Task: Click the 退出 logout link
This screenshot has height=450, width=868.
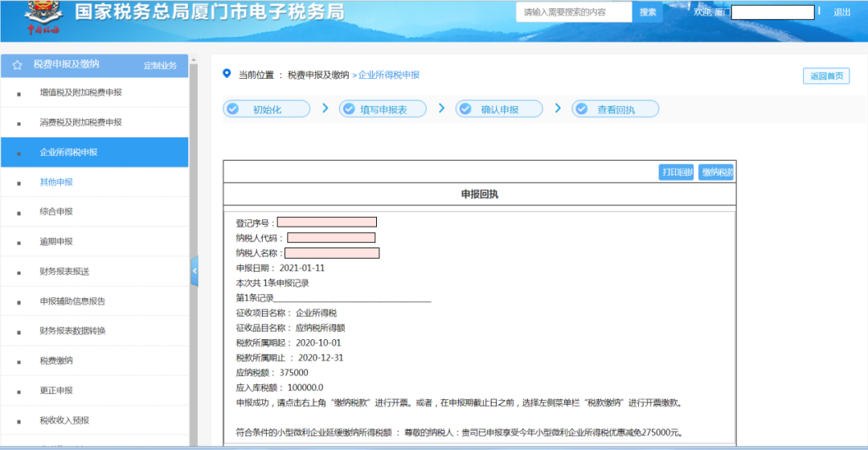Action: point(842,12)
